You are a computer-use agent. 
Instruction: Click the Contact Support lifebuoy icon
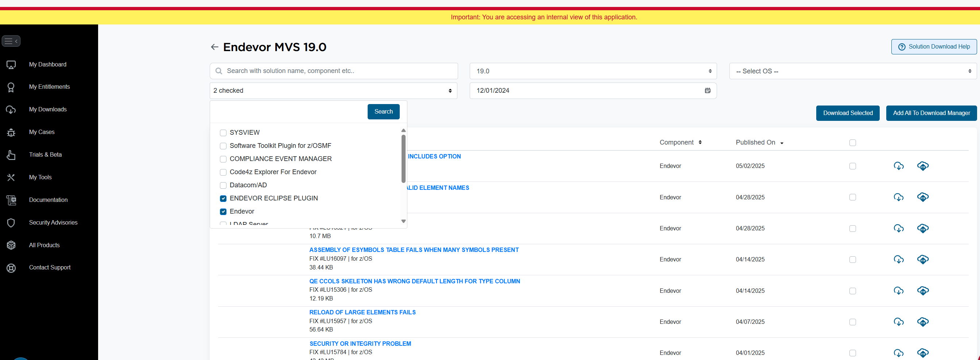click(x=11, y=268)
